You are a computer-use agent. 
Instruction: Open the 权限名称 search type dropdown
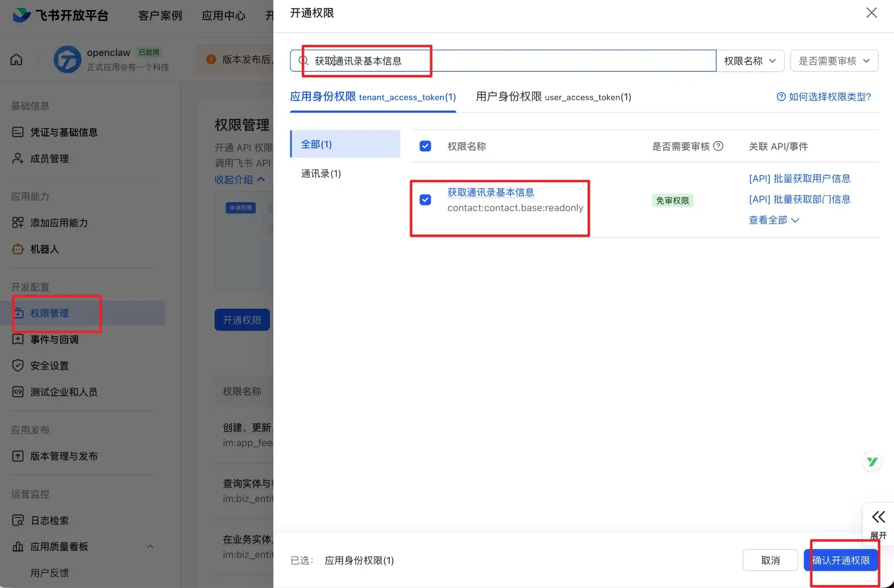tap(750, 61)
